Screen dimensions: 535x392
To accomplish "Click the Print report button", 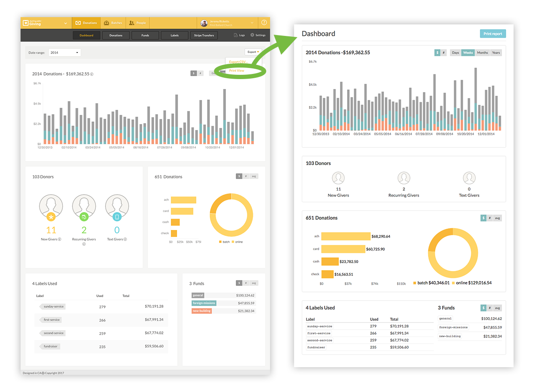I will [493, 34].
